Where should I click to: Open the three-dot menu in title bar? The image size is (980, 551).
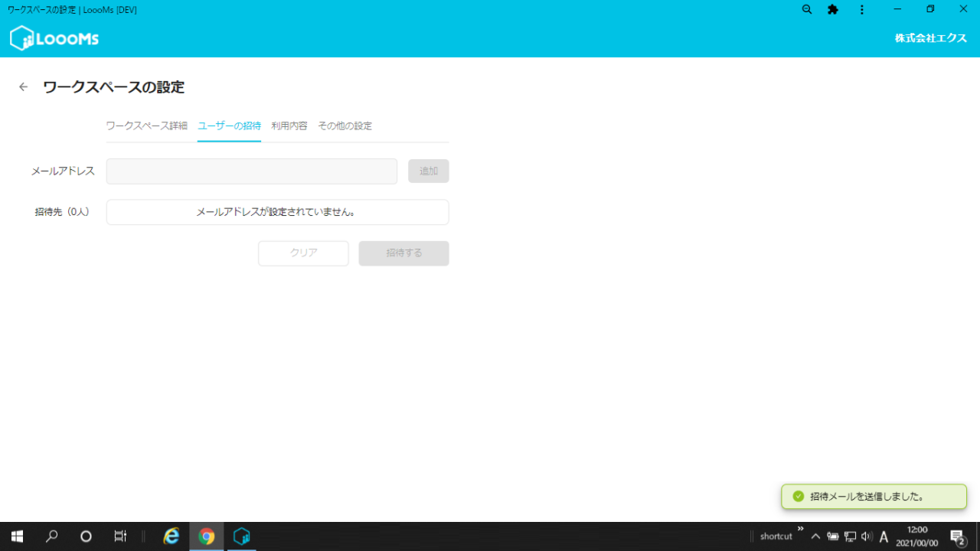click(x=862, y=10)
